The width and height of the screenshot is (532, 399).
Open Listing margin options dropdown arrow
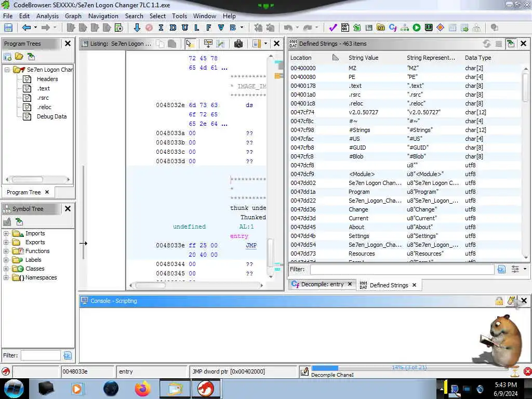tap(265, 44)
